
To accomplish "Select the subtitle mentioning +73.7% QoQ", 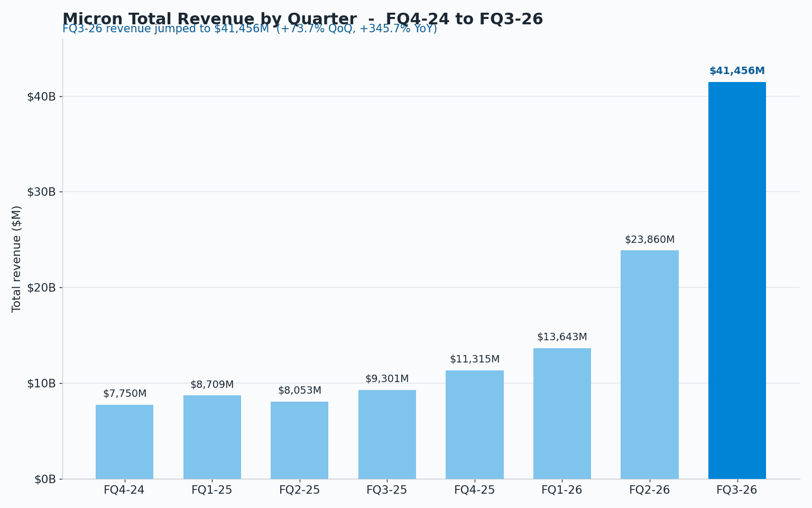I will (x=250, y=29).
